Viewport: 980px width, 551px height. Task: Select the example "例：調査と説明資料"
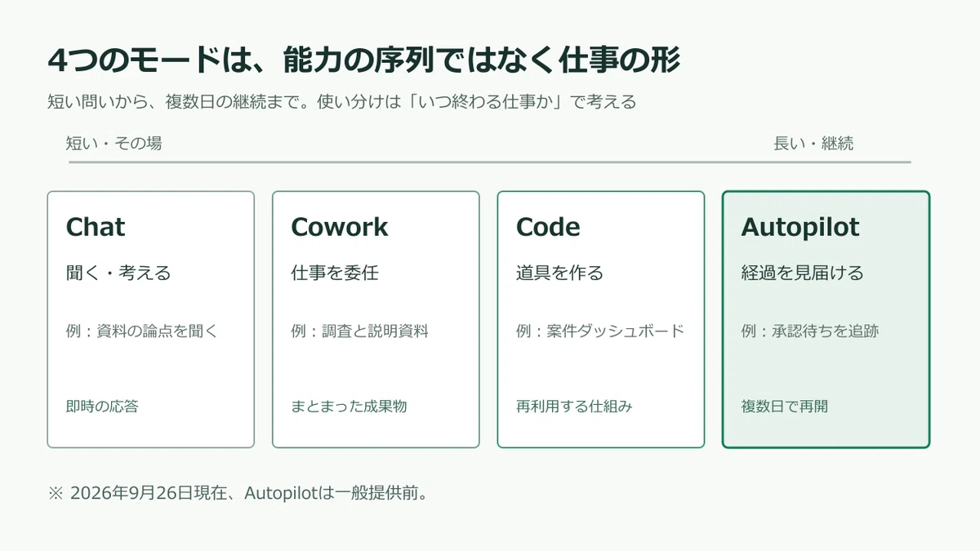tap(359, 331)
